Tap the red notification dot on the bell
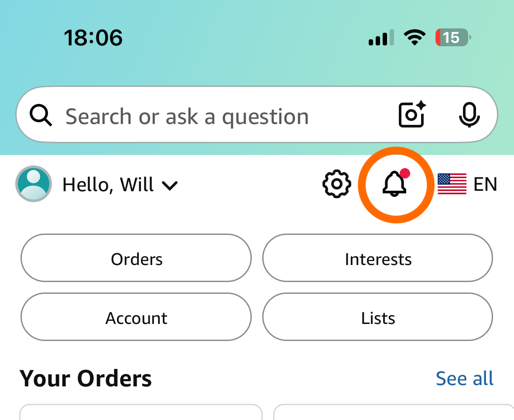This screenshot has height=420, width=514. coord(405,173)
